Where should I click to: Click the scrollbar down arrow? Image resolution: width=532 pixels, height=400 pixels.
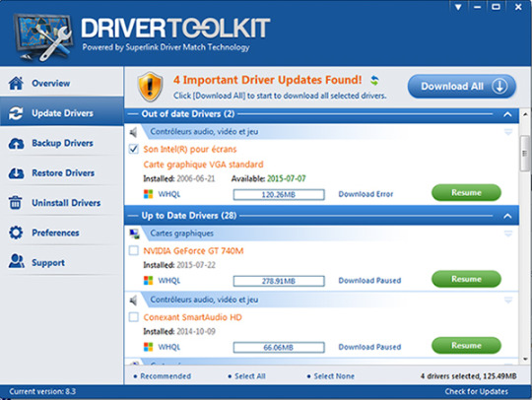click(x=525, y=359)
